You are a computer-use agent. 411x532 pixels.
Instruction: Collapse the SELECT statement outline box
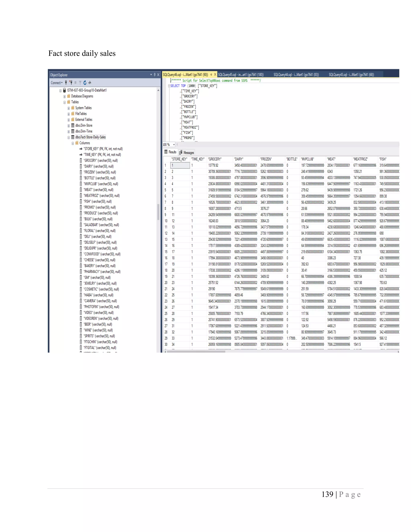tap(169, 86)
